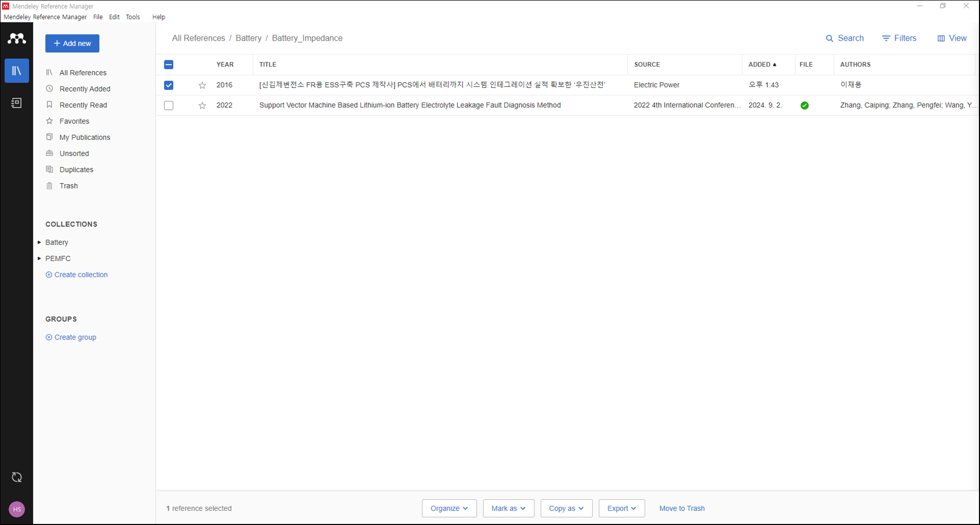This screenshot has height=525, width=980.
Task: Click Create collection link
Action: tap(76, 274)
